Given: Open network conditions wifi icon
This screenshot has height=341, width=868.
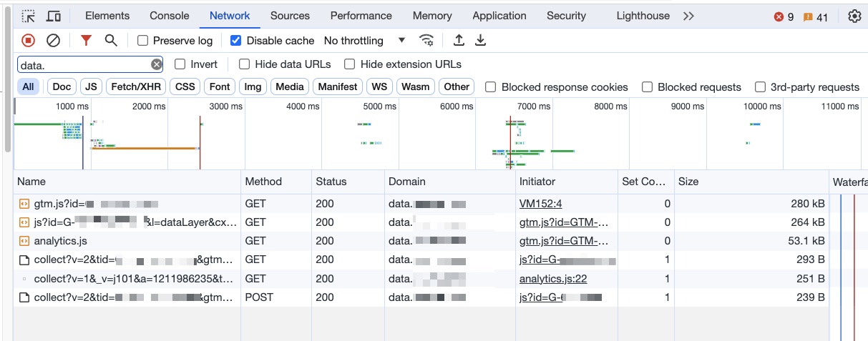Looking at the screenshot, I should [426, 41].
